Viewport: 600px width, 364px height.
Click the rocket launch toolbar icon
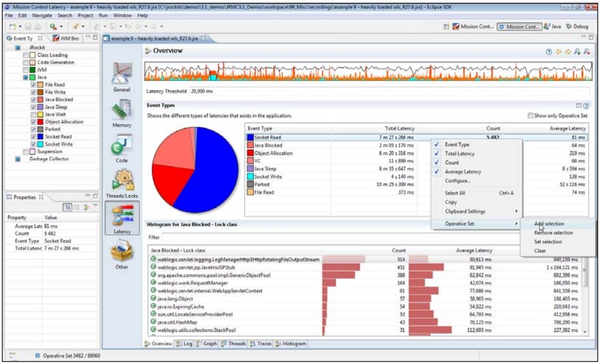[x=76, y=27]
